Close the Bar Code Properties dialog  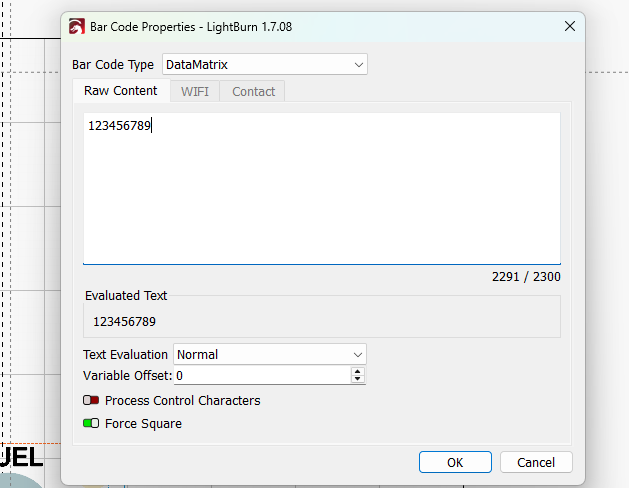tap(570, 26)
